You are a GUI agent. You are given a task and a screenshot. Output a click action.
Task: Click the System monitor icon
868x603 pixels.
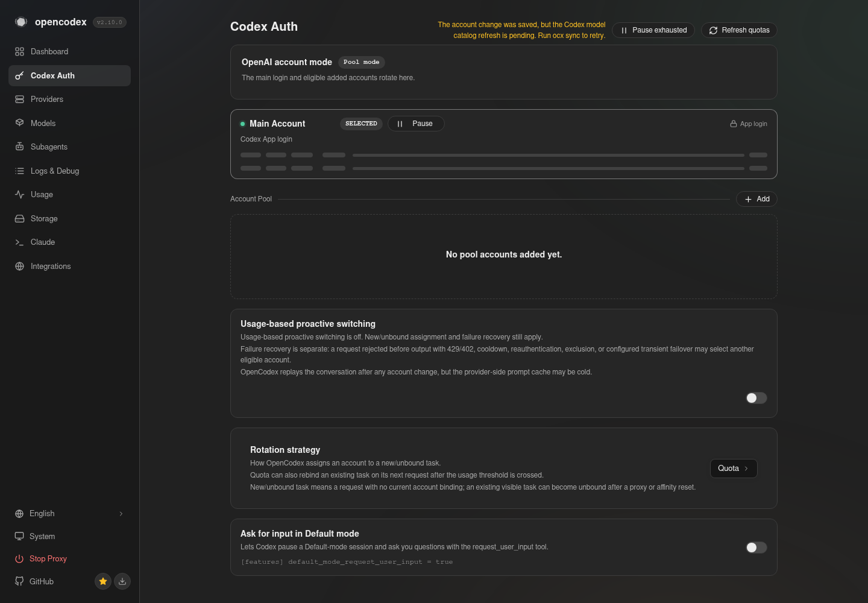click(x=19, y=537)
